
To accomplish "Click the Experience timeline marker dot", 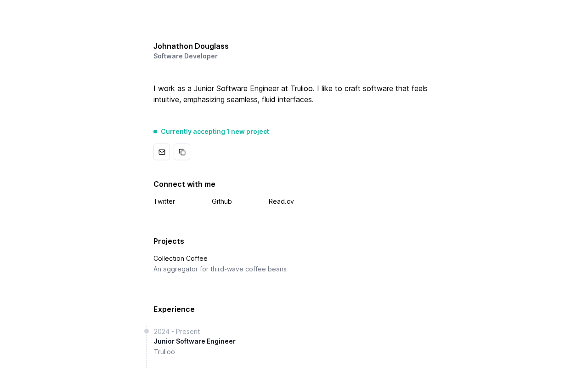I will (147, 331).
